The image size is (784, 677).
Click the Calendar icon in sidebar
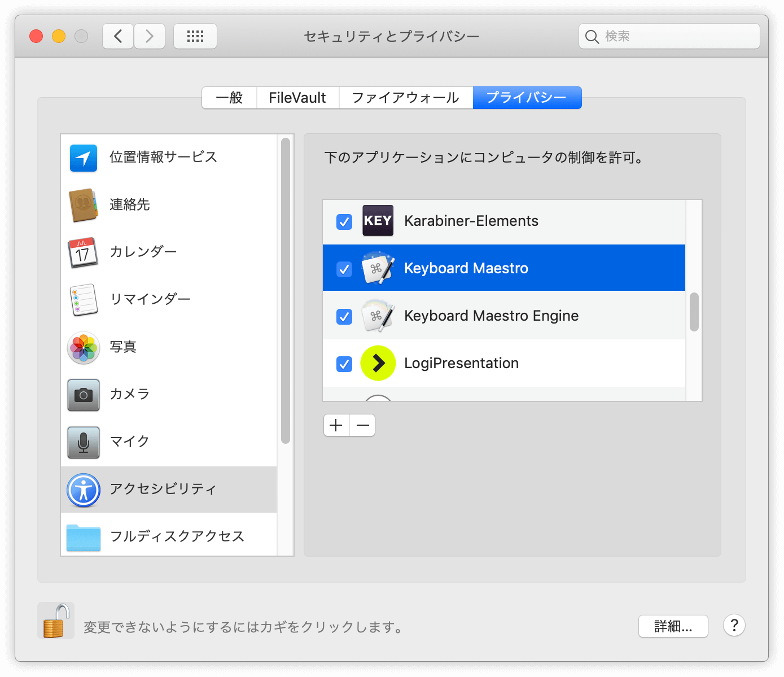point(84,252)
